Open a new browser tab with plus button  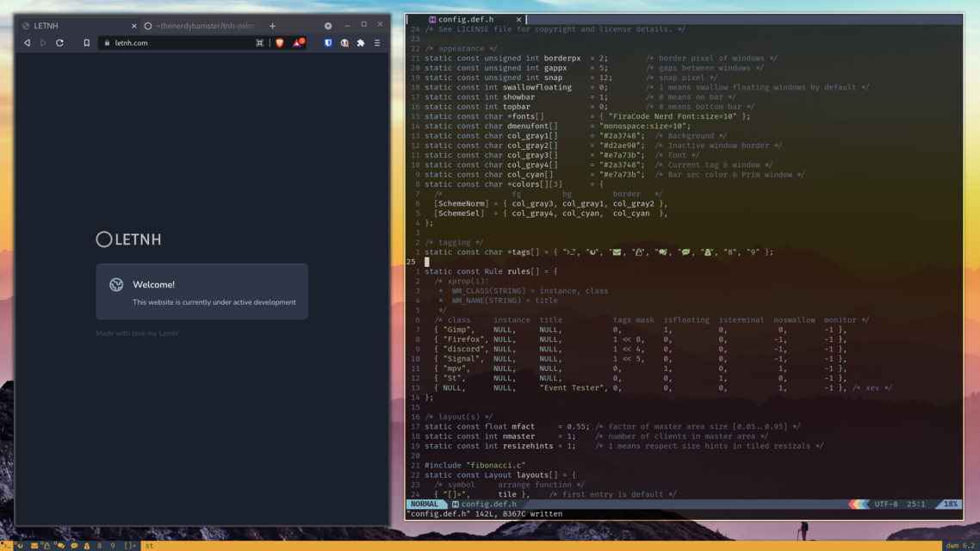(272, 25)
